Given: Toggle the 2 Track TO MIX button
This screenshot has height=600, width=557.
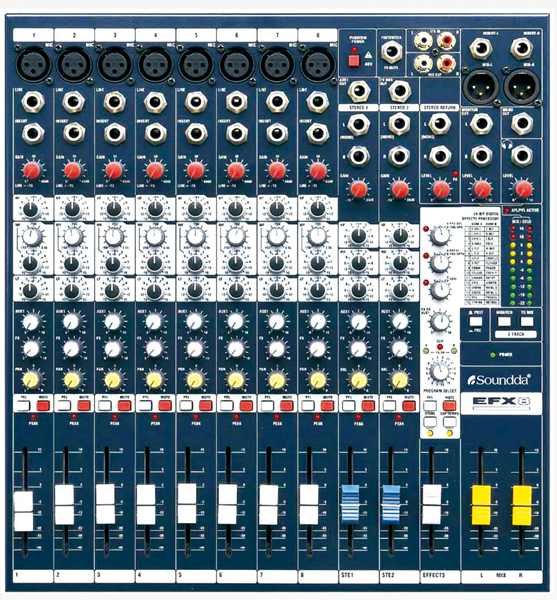Looking at the screenshot, I should coord(527,321).
